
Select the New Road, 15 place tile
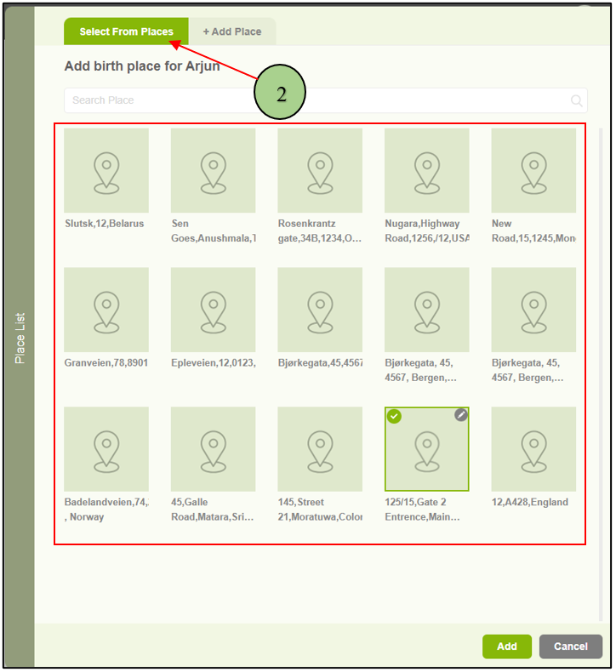tap(533, 171)
